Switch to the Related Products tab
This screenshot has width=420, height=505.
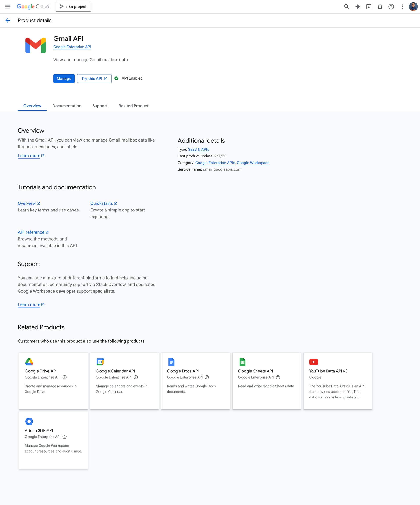click(x=134, y=106)
